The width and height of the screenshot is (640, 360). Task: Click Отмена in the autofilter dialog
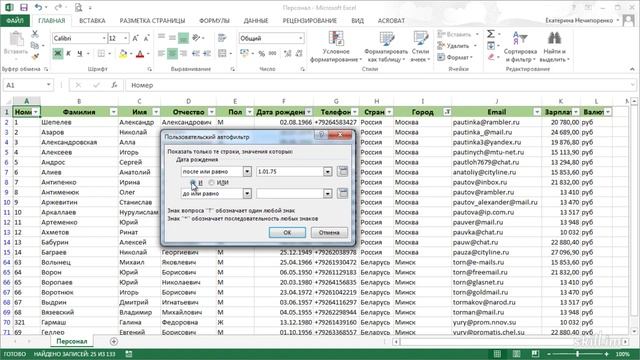(329, 232)
